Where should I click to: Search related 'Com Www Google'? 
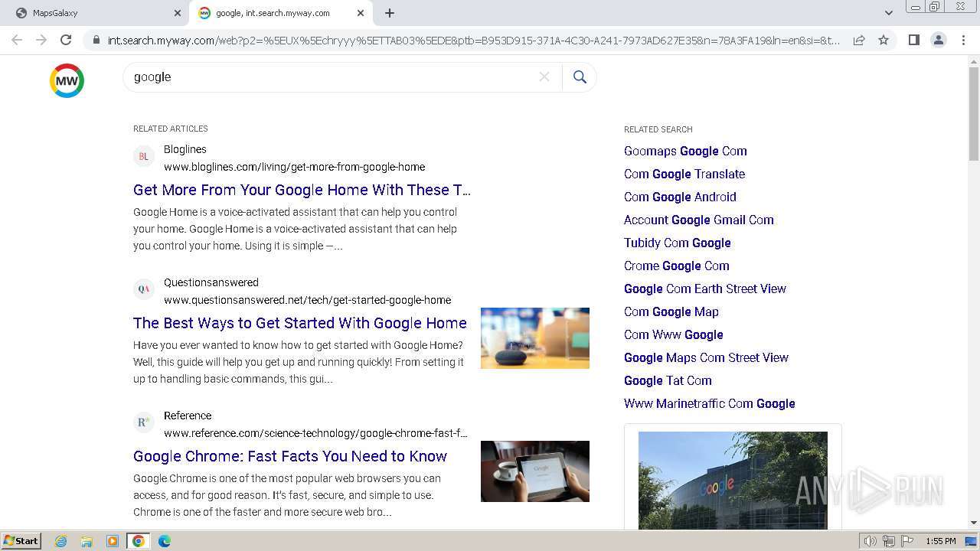(x=674, y=334)
